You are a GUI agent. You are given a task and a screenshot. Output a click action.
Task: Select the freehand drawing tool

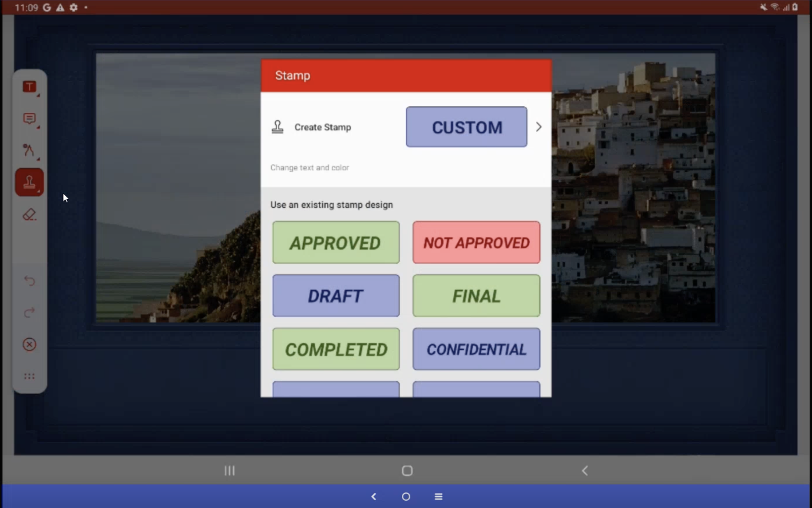(x=29, y=150)
